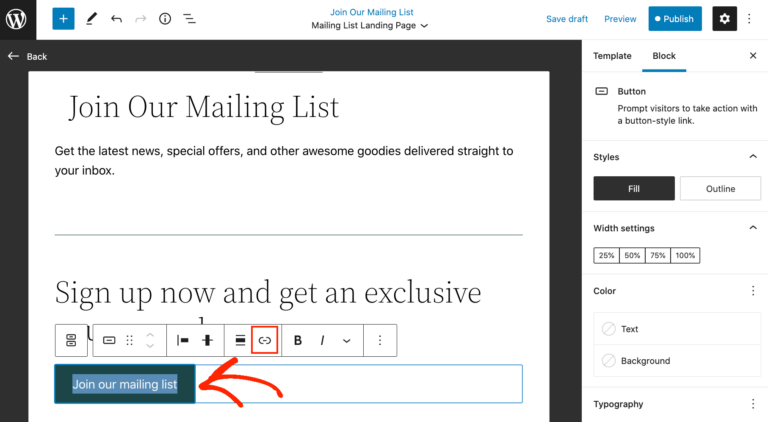768x422 pixels.
Task: Click Join Our Mailing List header link
Action: point(372,12)
